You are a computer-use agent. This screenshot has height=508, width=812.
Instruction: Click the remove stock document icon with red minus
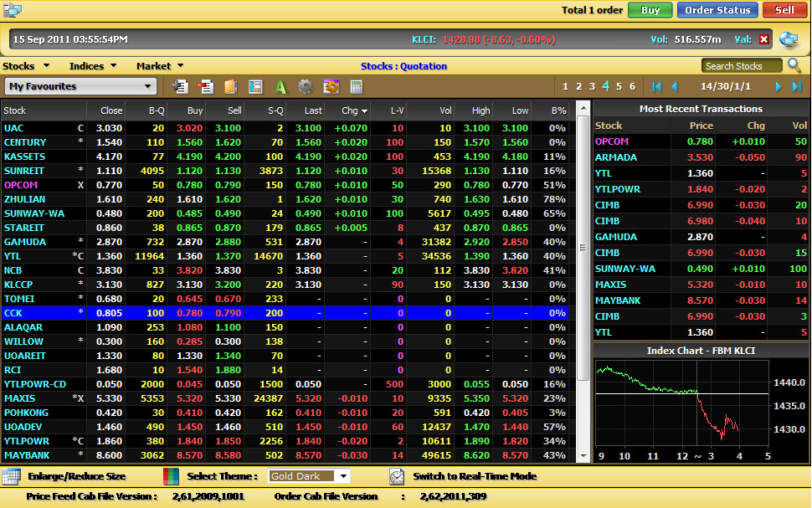click(205, 86)
